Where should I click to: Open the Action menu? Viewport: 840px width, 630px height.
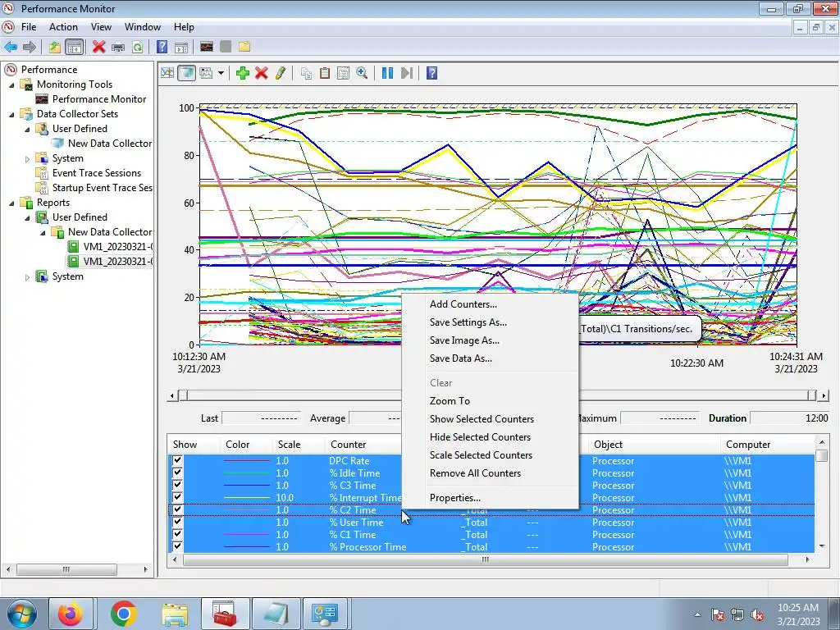[x=63, y=27]
